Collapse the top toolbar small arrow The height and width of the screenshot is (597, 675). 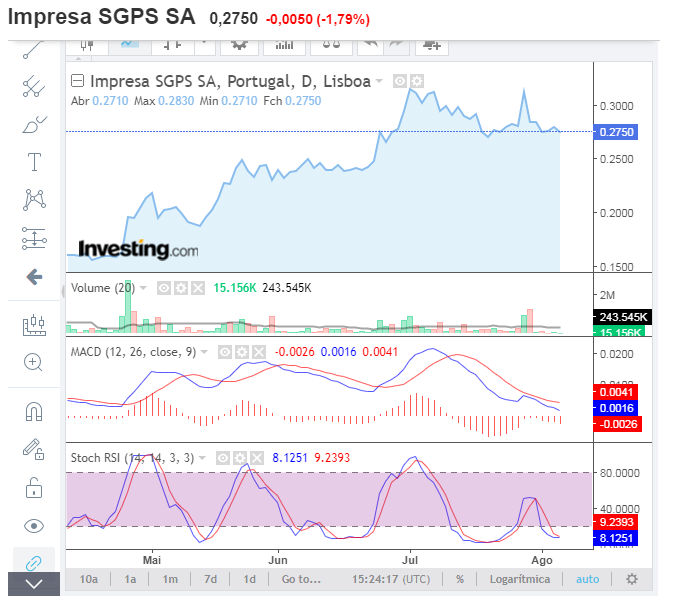coord(78,58)
